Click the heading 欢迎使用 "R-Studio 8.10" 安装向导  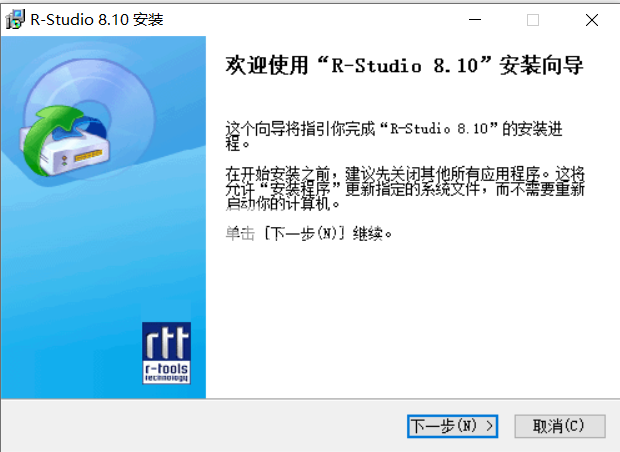[x=404, y=65]
